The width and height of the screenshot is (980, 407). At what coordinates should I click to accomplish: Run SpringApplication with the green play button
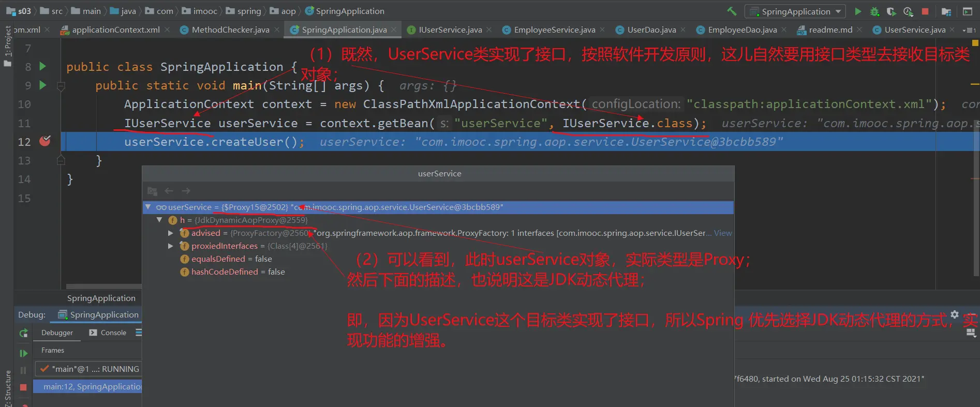858,11
